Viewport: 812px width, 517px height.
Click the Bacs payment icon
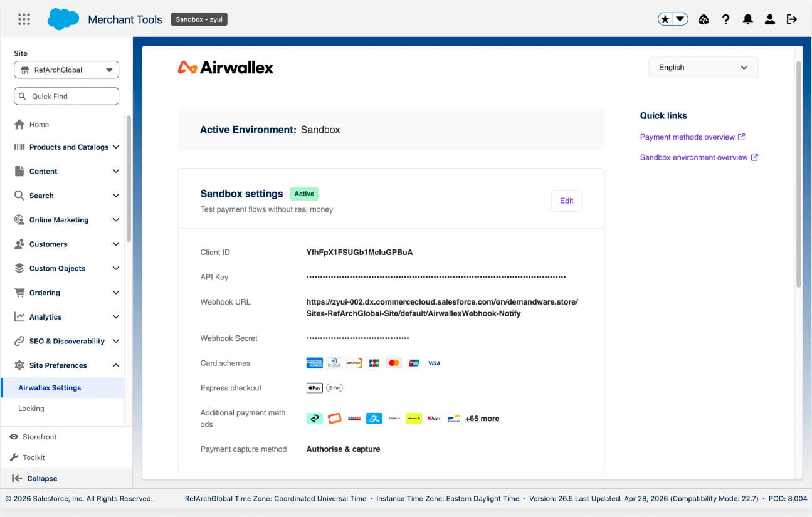coord(434,419)
